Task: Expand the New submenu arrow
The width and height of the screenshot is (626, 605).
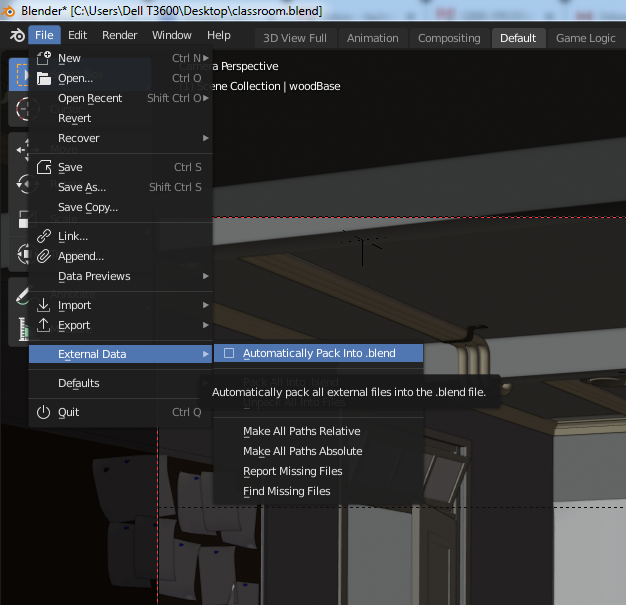Action: (206, 58)
